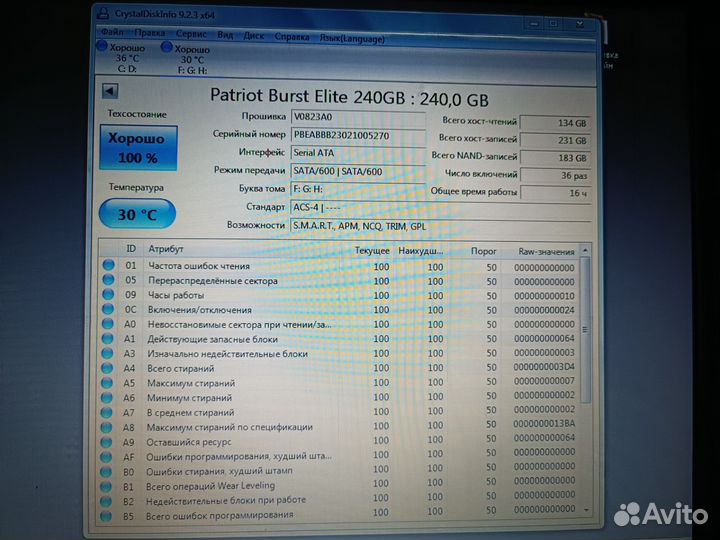Click raw value 0000000013BA
Image resolution: width=720 pixels, height=540 pixels.
point(544,423)
